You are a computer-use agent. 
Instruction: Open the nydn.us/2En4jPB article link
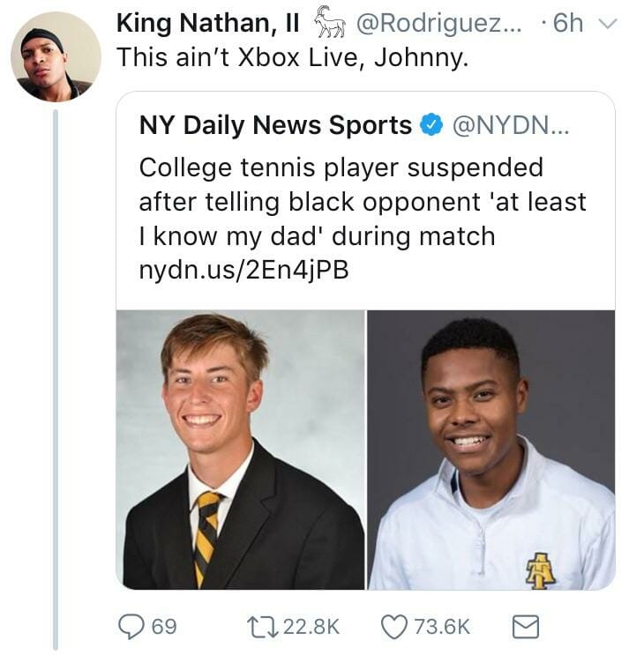tap(243, 271)
